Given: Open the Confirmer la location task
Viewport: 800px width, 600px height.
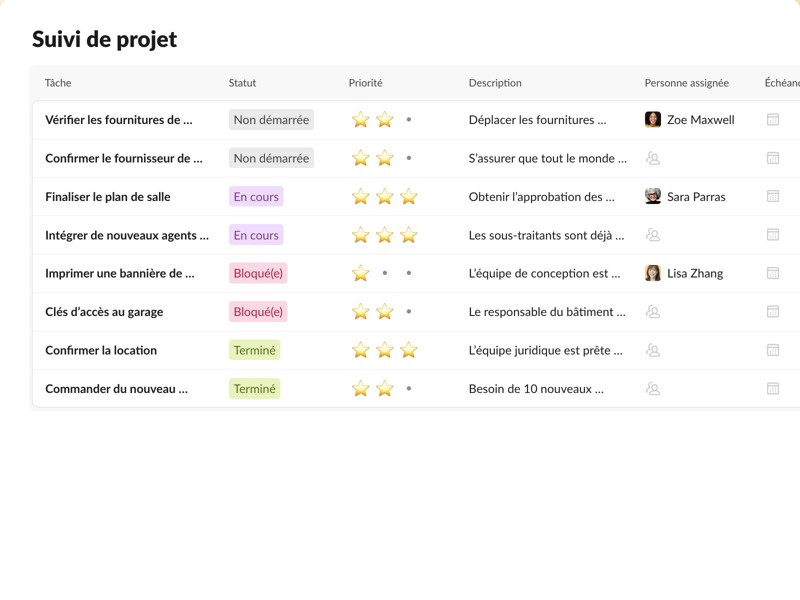Looking at the screenshot, I should (101, 350).
